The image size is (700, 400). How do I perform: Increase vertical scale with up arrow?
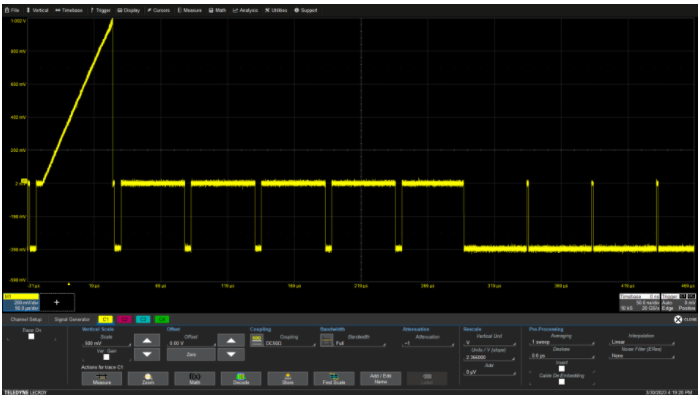(x=146, y=341)
